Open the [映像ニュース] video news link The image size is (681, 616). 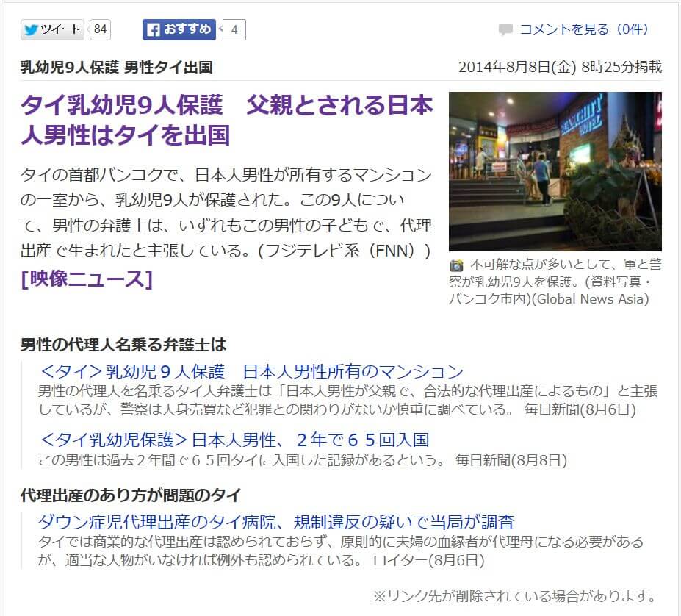click(87, 279)
